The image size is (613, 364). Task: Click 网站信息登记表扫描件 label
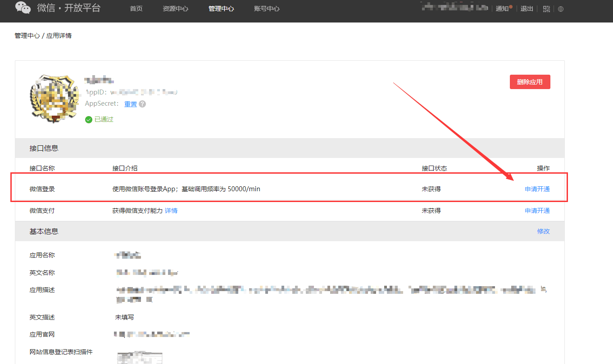[61, 352]
